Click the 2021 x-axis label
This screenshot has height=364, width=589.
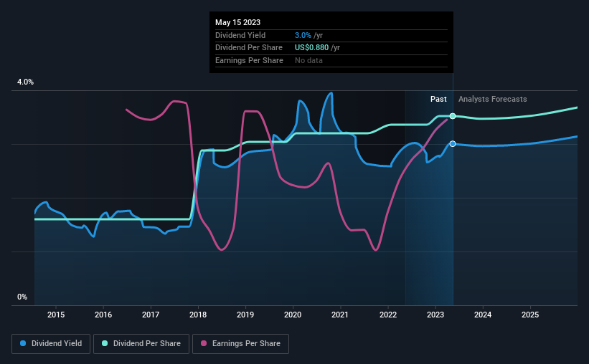[x=340, y=315]
